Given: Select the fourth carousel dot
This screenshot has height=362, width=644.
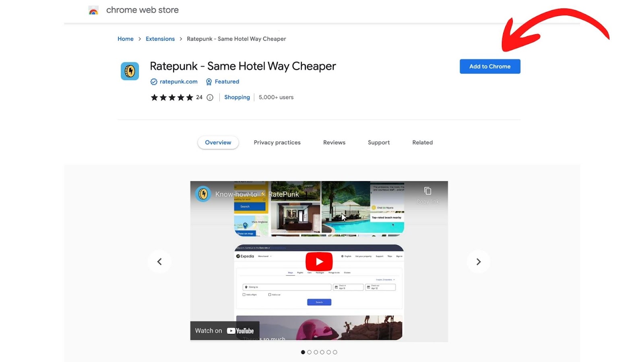Looking at the screenshot, I should click(322, 352).
